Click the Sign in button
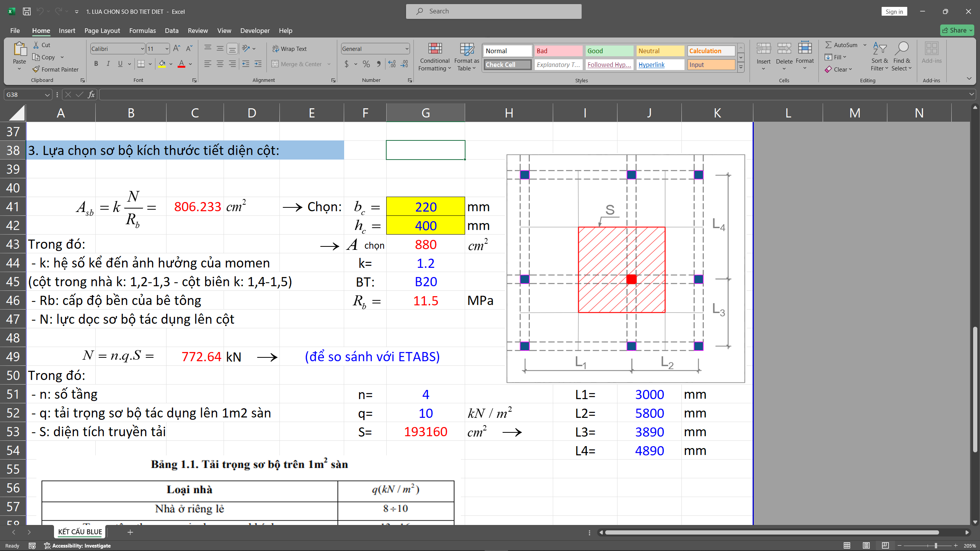Screen dimensions: 980x551 [x=894, y=11]
